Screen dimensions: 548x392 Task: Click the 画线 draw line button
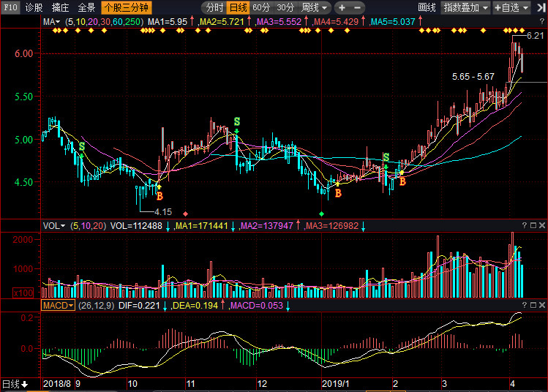pyautogui.click(x=427, y=7)
